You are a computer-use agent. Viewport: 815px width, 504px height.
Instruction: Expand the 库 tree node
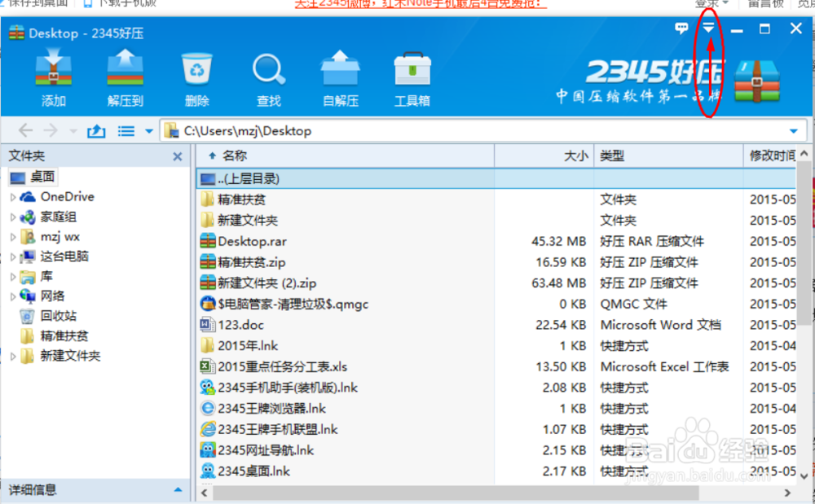coord(13,277)
